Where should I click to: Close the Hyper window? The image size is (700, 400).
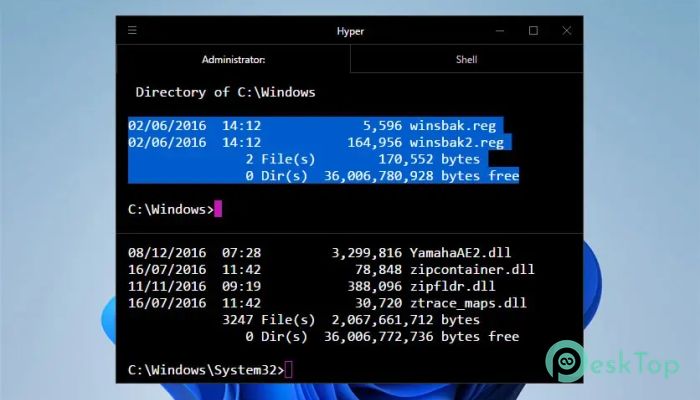tap(567, 30)
